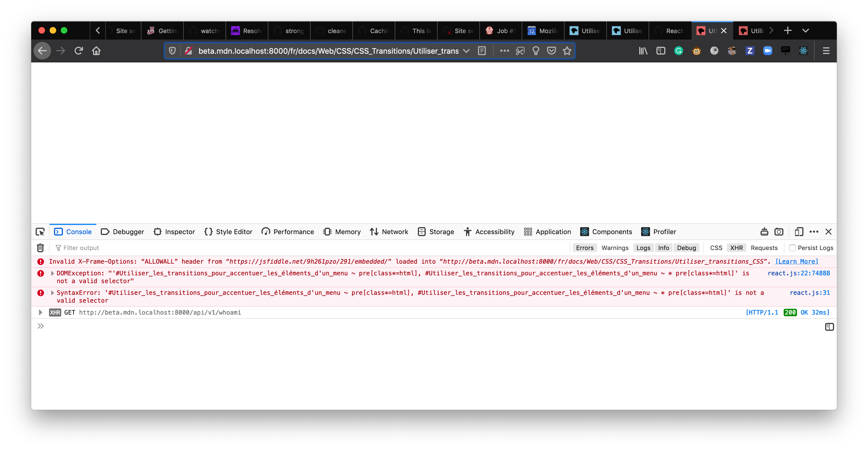Open the React DevTools extension icon
The image size is (868, 451).
pyautogui.click(x=803, y=51)
